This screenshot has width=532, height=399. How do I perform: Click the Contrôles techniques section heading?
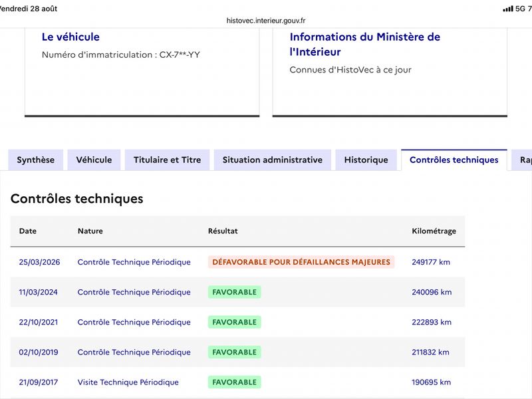(x=76, y=198)
